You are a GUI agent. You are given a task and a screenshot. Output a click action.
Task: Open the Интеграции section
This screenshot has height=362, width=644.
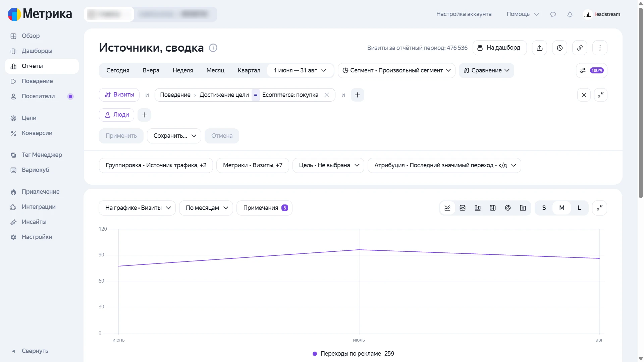point(42,207)
